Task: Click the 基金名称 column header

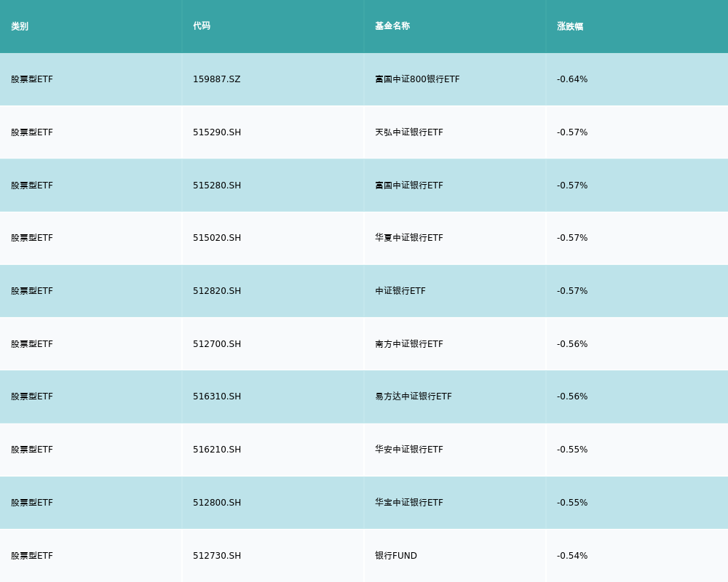Action: (x=392, y=26)
